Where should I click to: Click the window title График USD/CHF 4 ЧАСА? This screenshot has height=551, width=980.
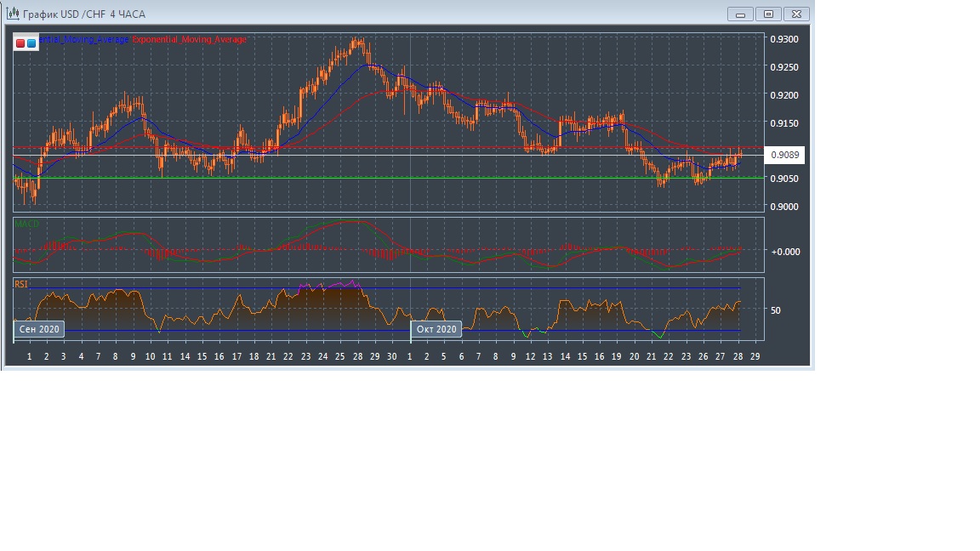pos(83,14)
